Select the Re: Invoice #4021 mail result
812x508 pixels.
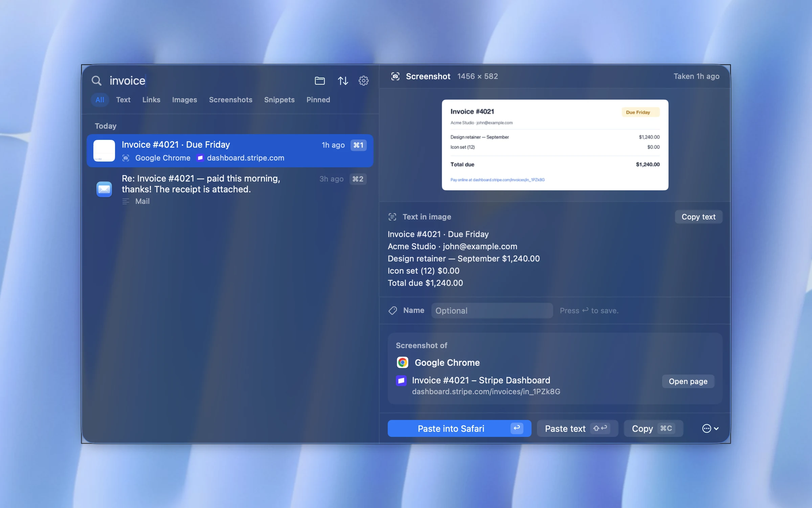(x=230, y=189)
